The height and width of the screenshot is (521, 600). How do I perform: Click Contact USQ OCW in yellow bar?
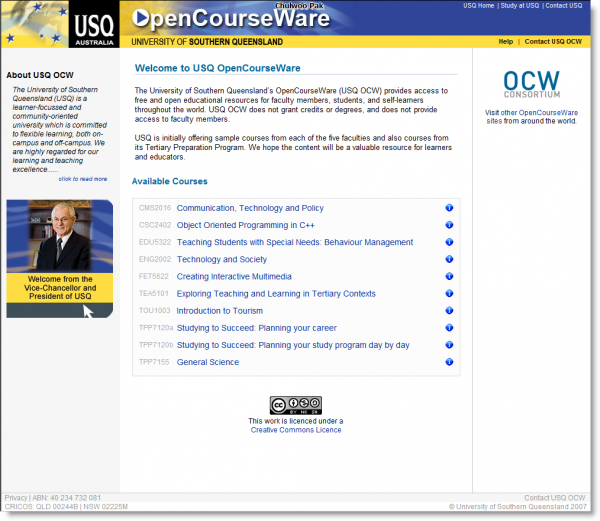[553, 42]
